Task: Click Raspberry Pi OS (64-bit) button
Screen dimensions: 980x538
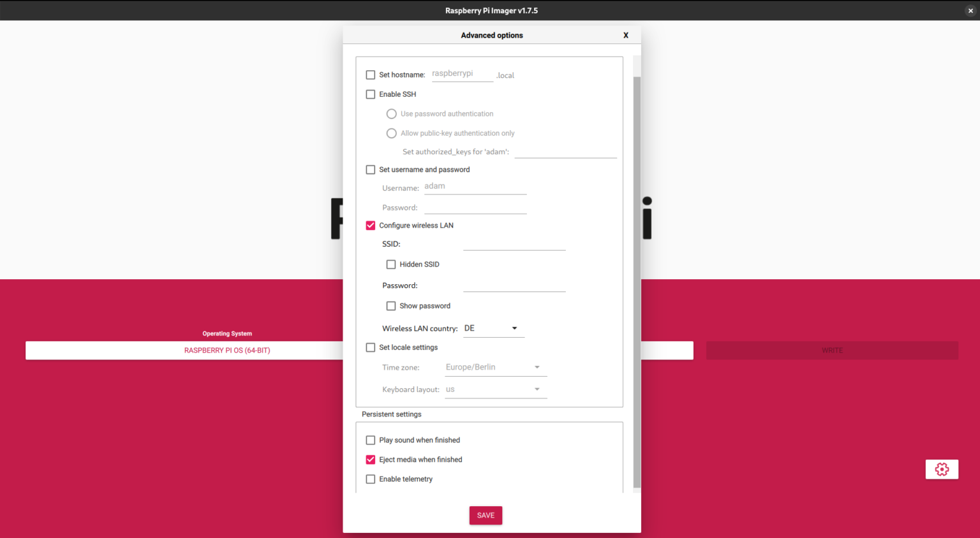Action: click(x=227, y=351)
